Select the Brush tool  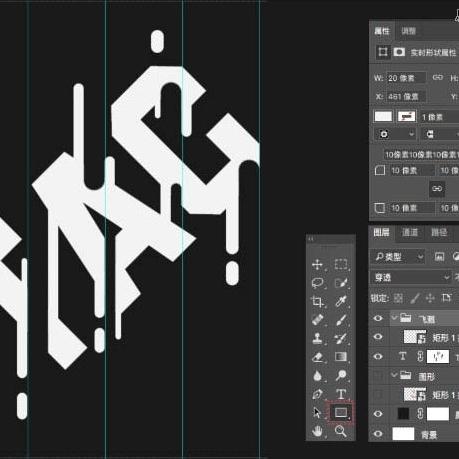(x=341, y=320)
